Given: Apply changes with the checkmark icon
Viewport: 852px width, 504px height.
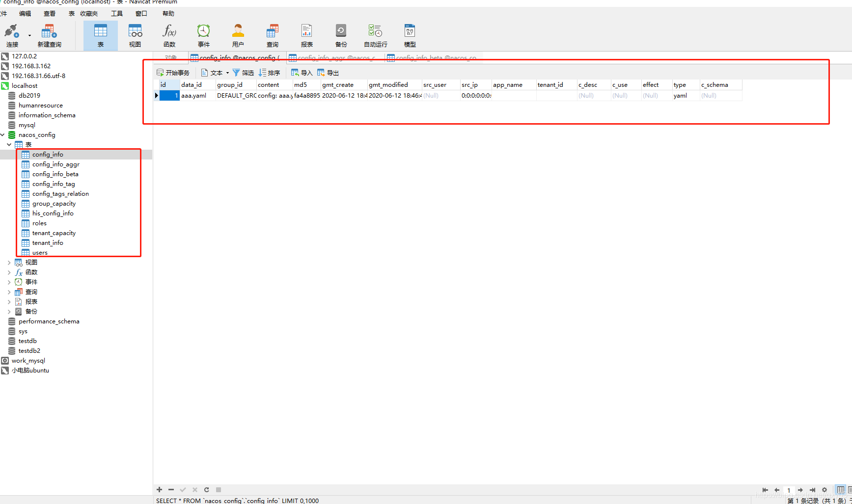Looking at the screenshot, I should [x=183, y=490].
